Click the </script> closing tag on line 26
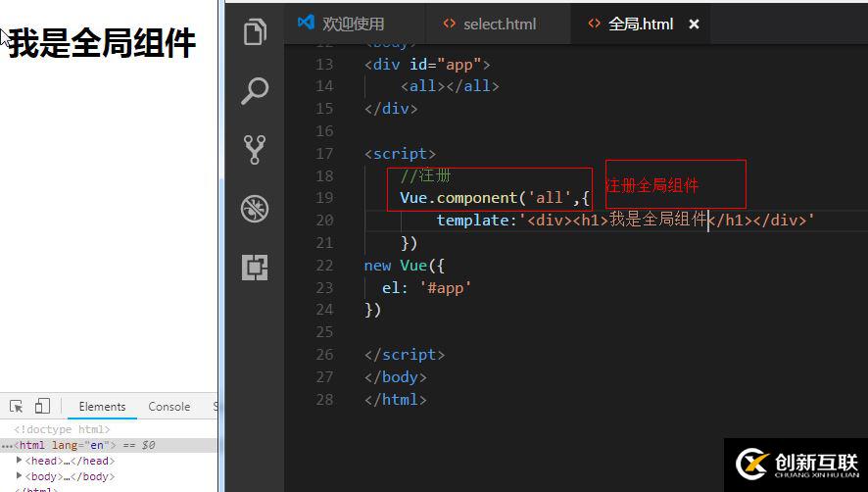 (404, 355)
